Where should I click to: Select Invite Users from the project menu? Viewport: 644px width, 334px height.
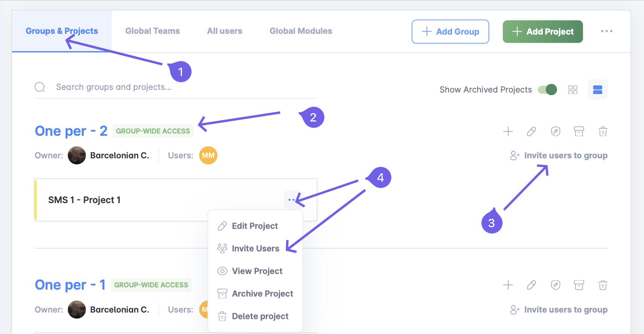click(x=255, y=249)
